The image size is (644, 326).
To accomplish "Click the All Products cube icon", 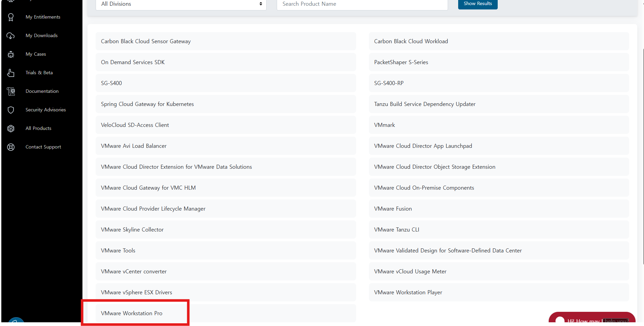I will (11, 129).
